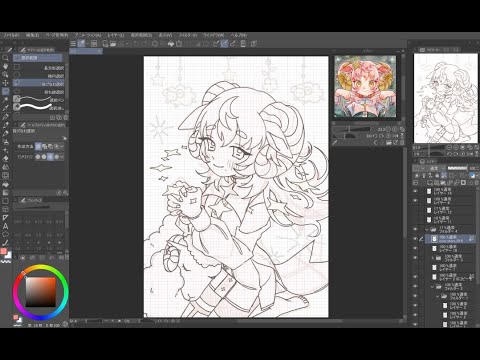Click the Undo arrow in command bar
The width and height of the screenshot is (480, 360).
(136, 44)
